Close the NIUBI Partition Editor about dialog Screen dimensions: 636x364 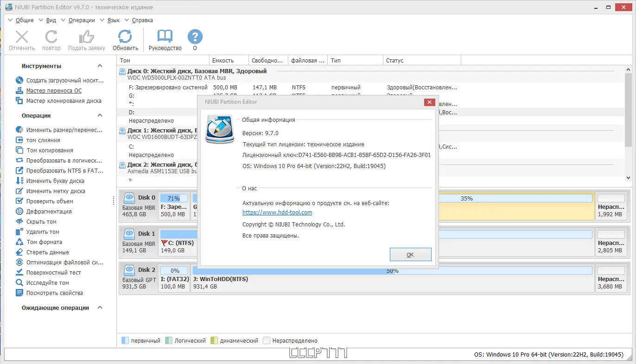pyautogui.click(x=429, y=102)
